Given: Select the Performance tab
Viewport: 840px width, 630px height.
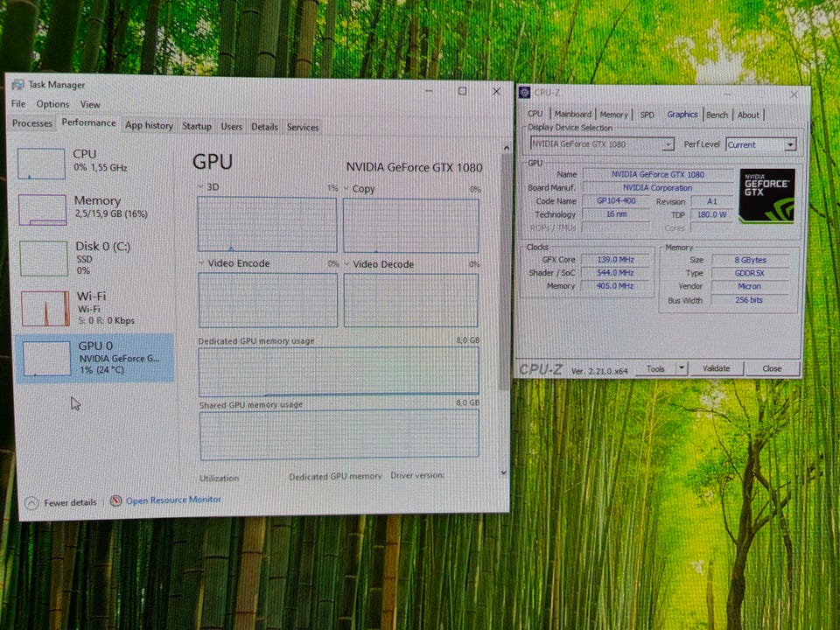Looking at the screenshot, I should click(x=88, y=122).
